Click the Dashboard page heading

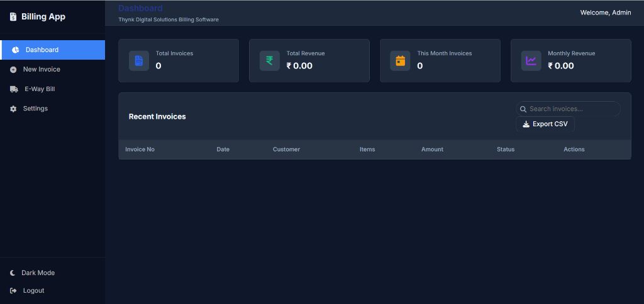point(140,8)
